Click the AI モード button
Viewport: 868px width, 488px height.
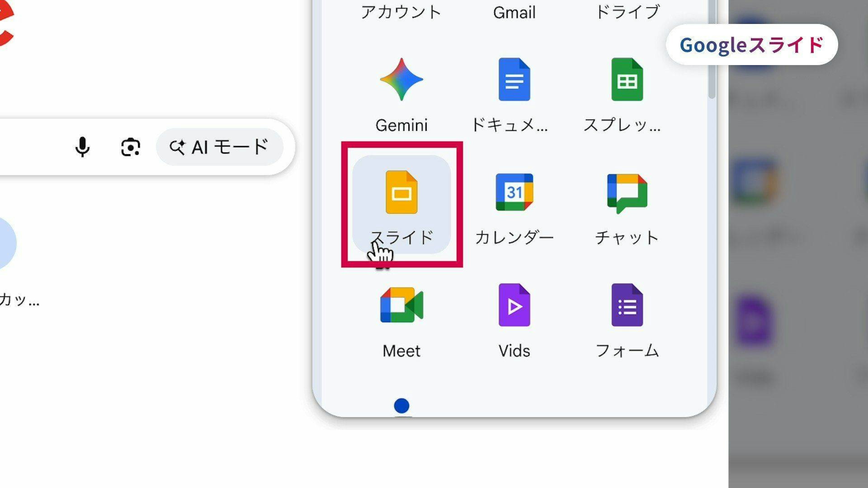click(x=219, y=147)
